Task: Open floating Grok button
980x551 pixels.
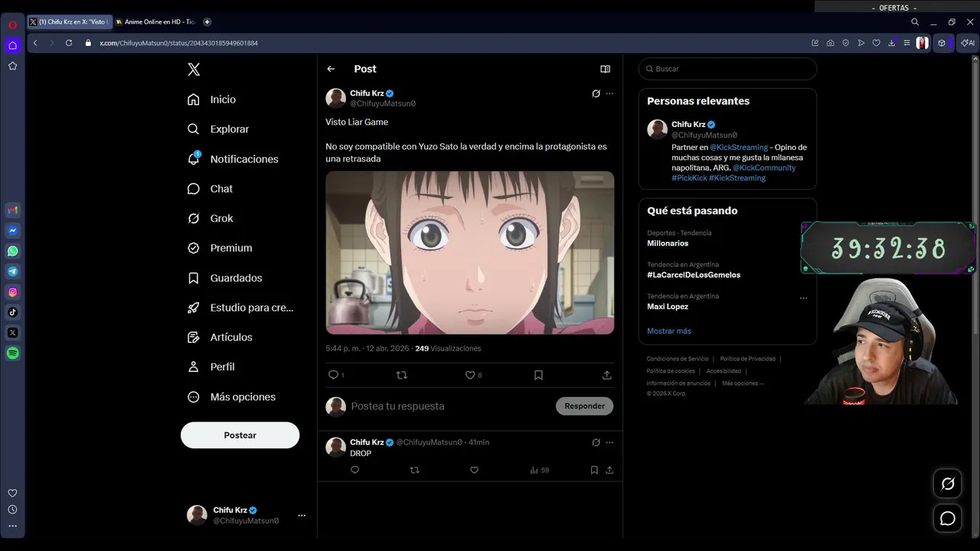Action: point(948,484)
